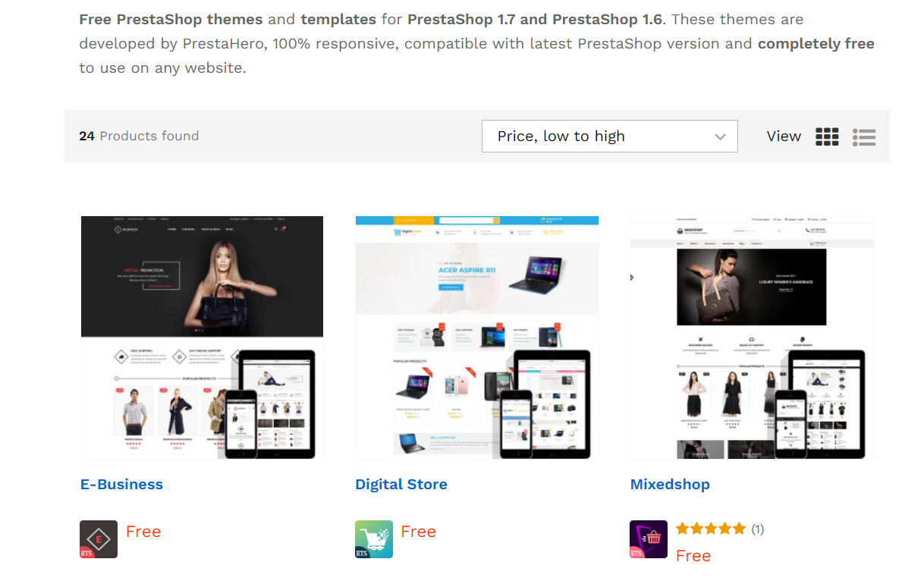Viewport: 924px width, 581px height.
Task: Open the E-Business theme link
Action: (121, 484)
